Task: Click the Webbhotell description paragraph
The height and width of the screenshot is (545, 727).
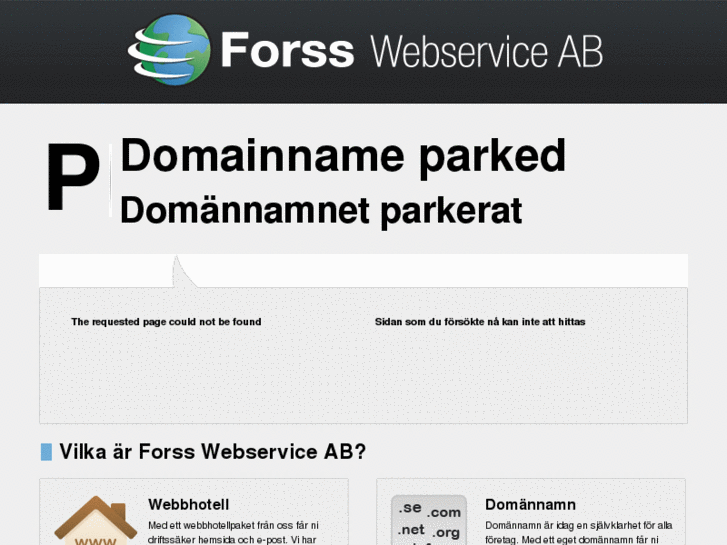Action: coord(233,532)
